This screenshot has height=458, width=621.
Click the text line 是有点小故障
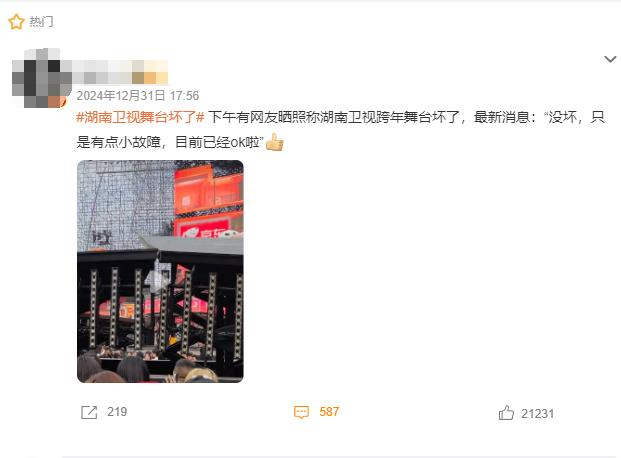point(170,142)
